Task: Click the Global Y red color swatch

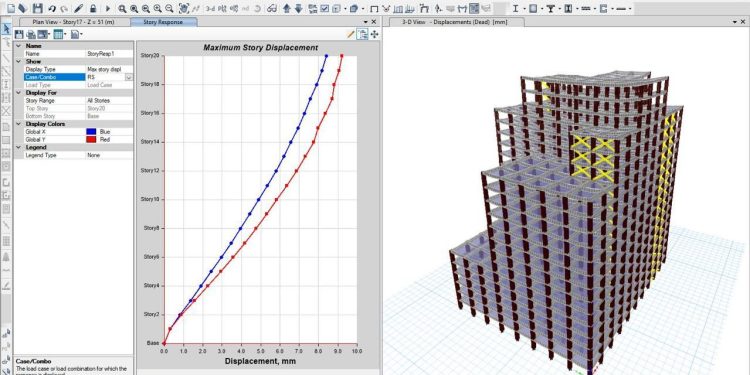Action: pos(91,139)
